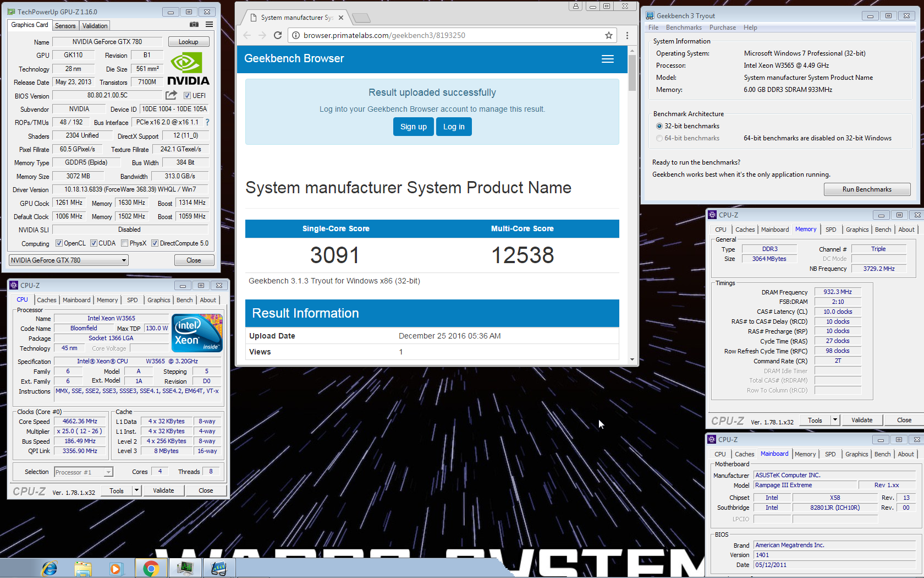Open File Explorer from the taskbar
924x578 pixels.
(x=82, y=568)
